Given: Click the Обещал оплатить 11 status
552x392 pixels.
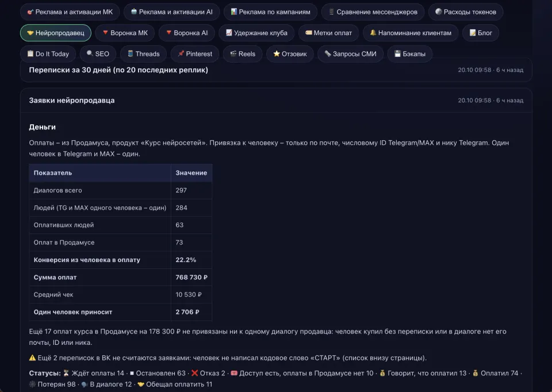Looking at the screenshot, I should coord(175,385).
